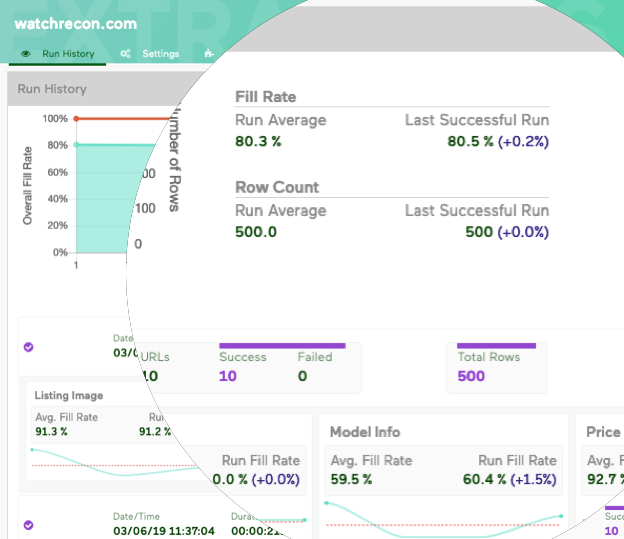
Task: Click the Listing Image sparkline chart
Action: [115, 463]
